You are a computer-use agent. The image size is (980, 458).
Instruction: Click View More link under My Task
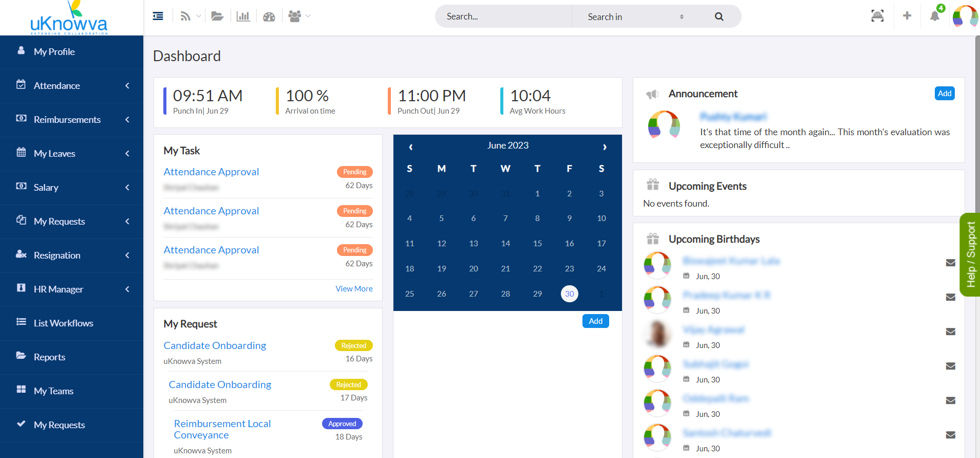354,289
